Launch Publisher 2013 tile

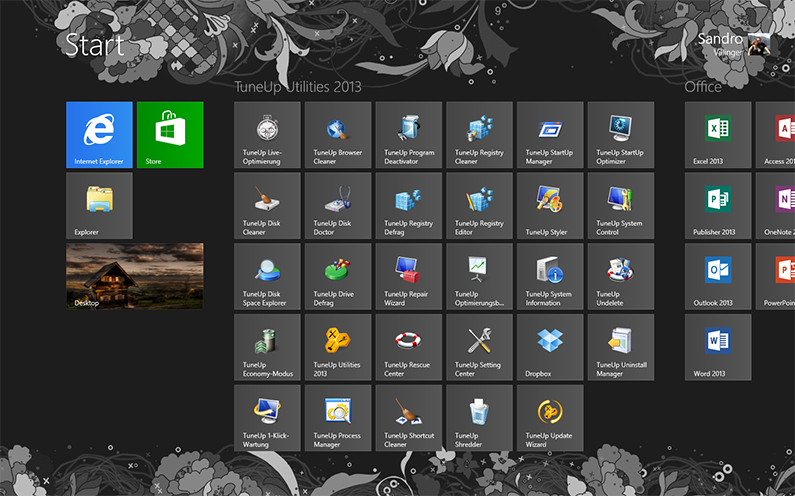click(x=718, y=205)
